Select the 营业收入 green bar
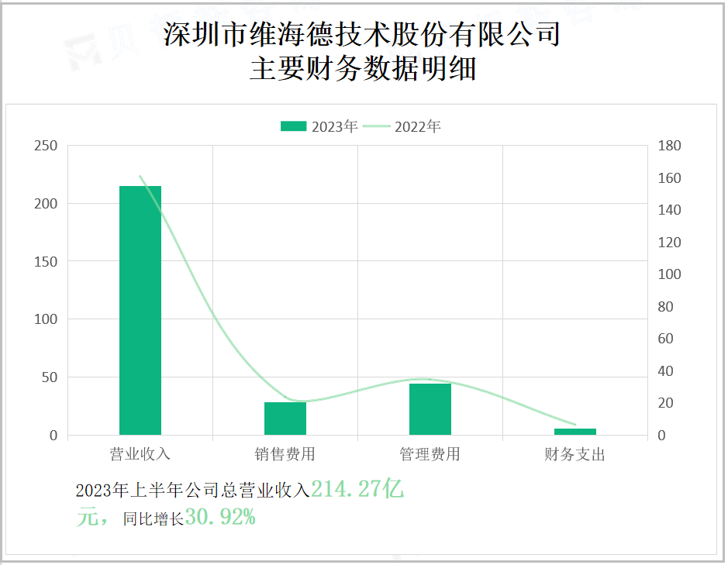This screenshot has width=728, height=565. pos(140,311)
